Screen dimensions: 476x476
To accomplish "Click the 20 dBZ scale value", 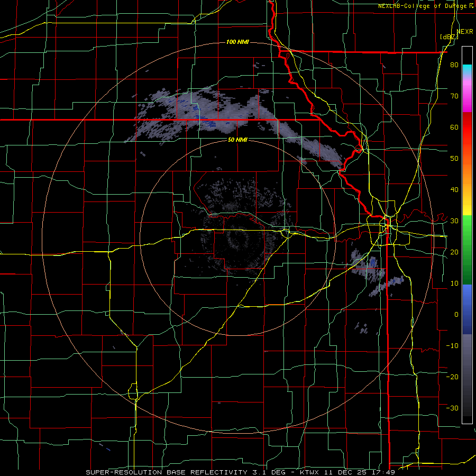I will (x=454, y=252).
